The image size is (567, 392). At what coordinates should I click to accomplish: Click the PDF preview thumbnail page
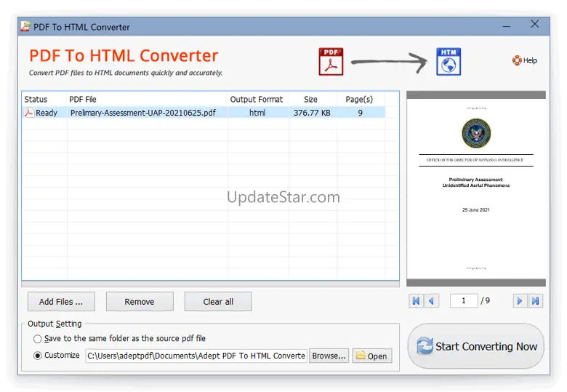[476, 189]
